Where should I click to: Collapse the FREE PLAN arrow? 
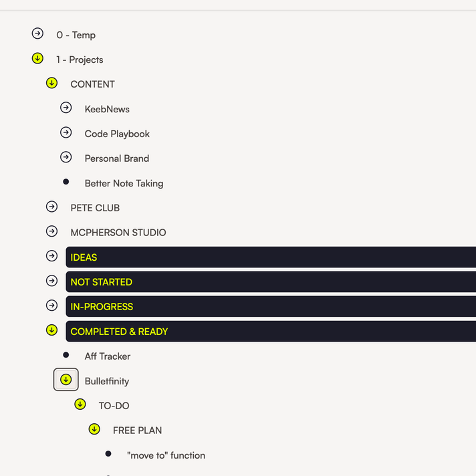tap(94, 430)
